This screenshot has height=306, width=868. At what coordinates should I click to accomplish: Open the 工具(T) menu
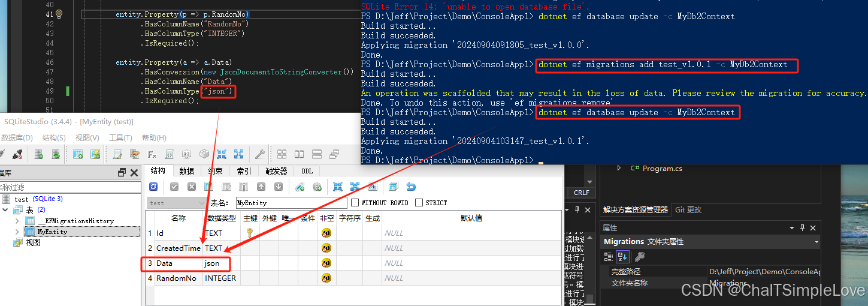(x=120, y=137)
